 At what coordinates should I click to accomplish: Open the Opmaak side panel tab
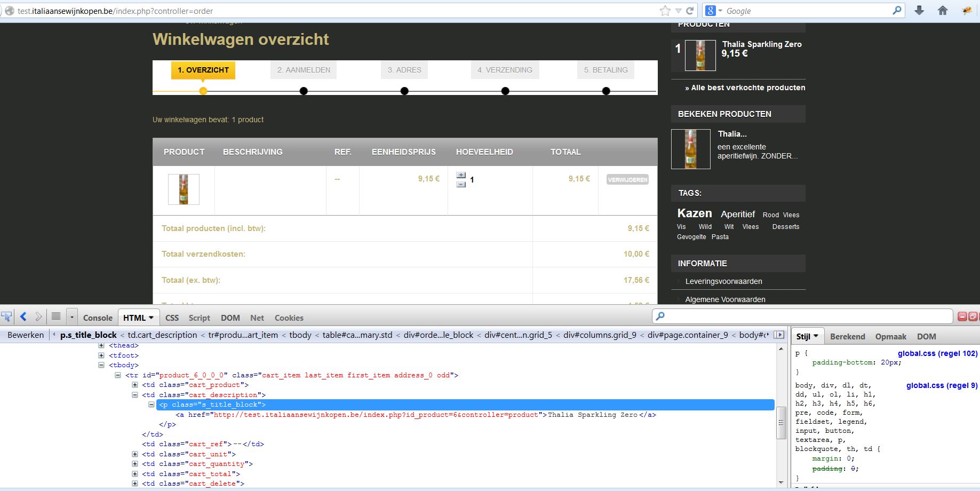[x=891, y=336]
